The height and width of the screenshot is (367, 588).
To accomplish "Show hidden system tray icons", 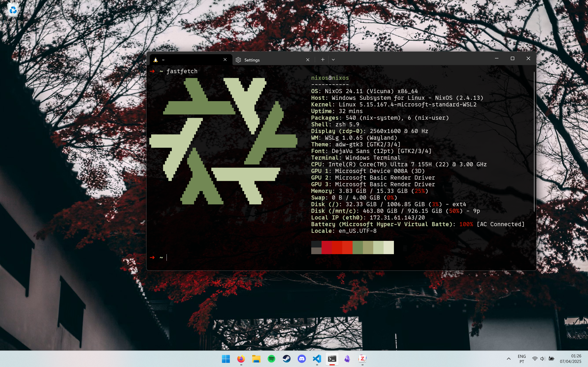I will coord(509,359).
